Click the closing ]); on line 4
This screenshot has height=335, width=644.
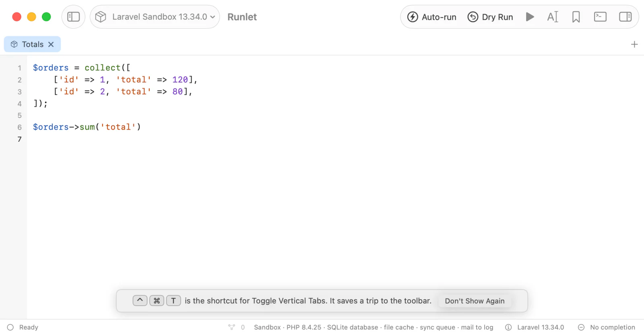[x=40, y=103]
